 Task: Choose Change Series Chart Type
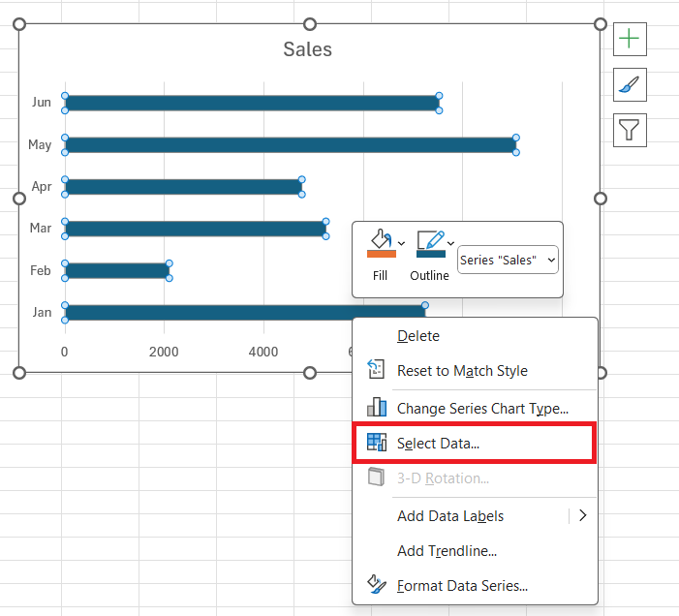click(x=475, y=408)
